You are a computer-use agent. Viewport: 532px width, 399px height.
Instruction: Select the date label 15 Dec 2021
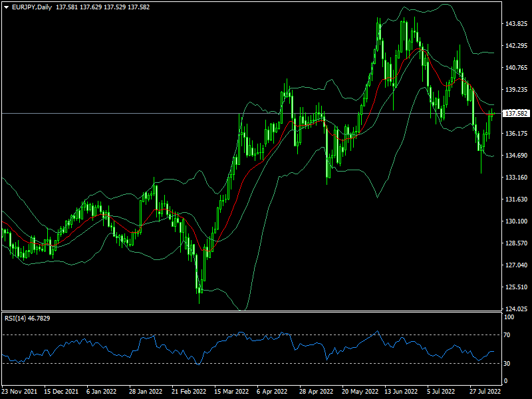point(61,391)
